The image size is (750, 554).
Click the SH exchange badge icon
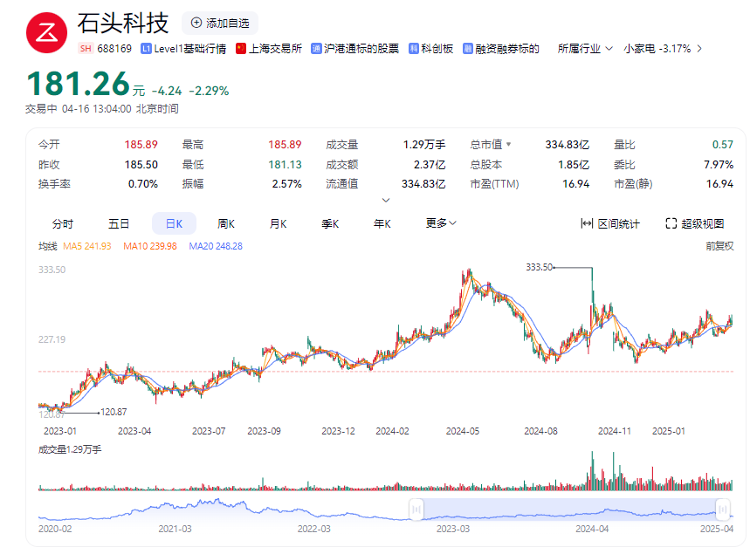click(85, 48)
